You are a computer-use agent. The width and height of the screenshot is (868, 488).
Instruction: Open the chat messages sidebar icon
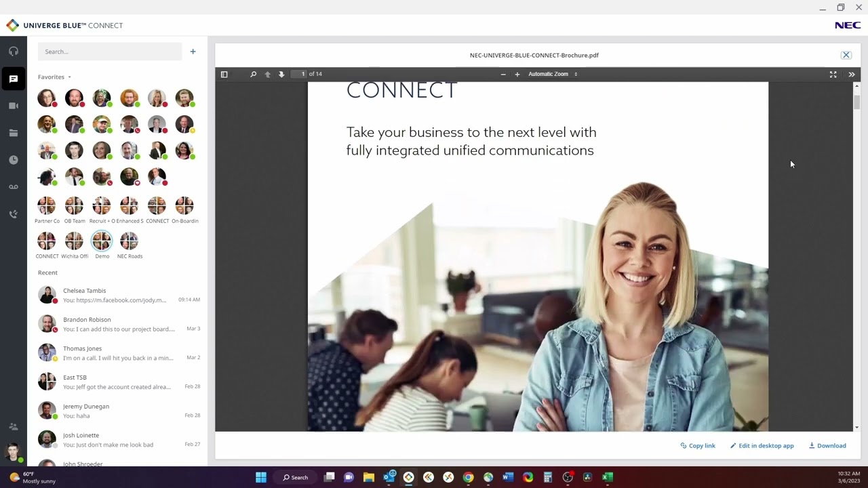pos(14,79)
